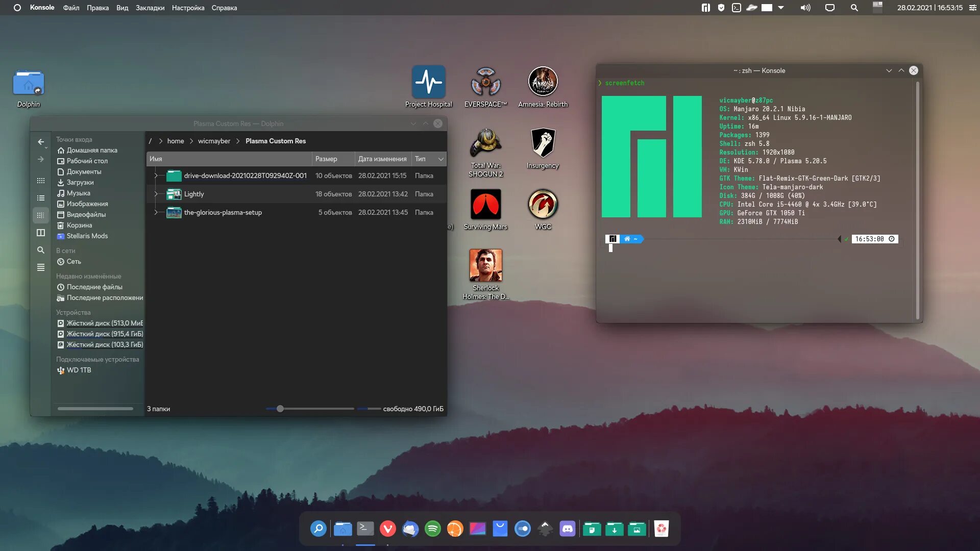Open Загрузки in the places panel

[x=80, y=182]
